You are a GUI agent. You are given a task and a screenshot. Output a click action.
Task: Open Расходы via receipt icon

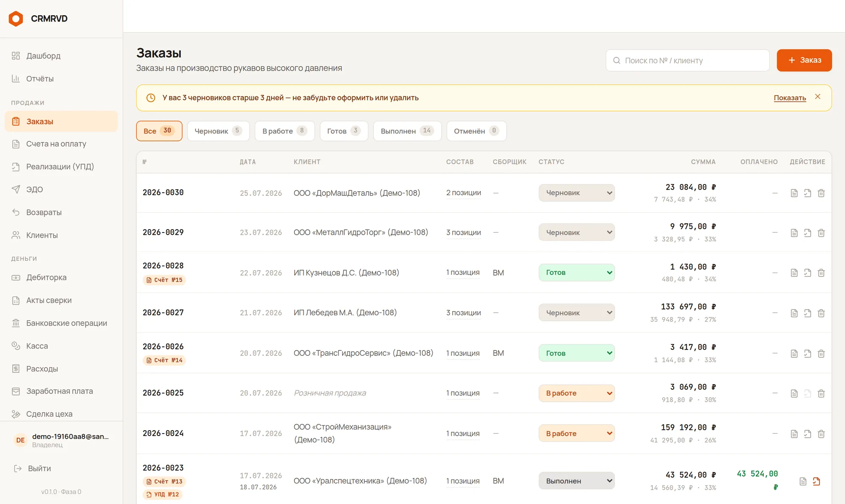pos(16,369)
